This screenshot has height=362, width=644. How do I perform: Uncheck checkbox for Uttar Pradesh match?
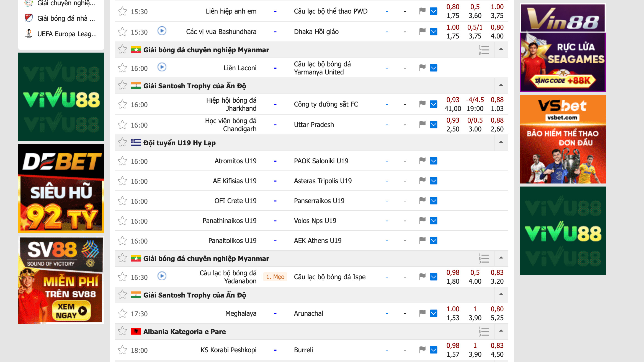(x=434, y=125)
